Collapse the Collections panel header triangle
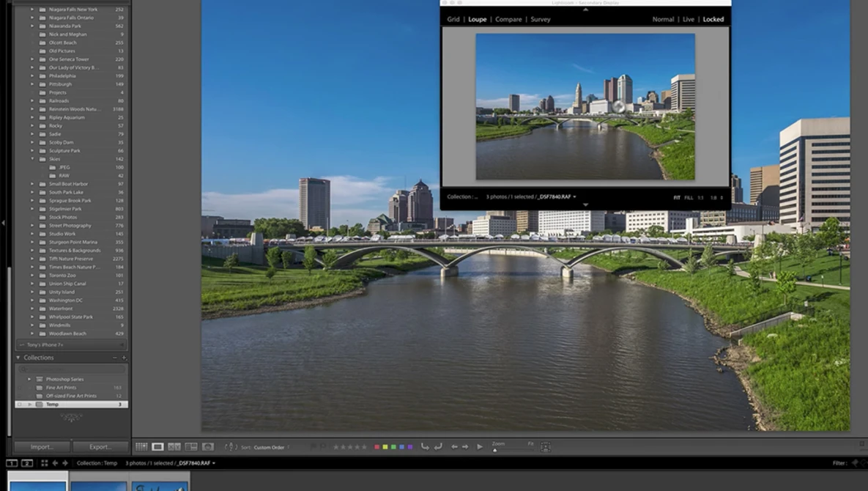Viewport: 868px width, 491px height. 18,358
